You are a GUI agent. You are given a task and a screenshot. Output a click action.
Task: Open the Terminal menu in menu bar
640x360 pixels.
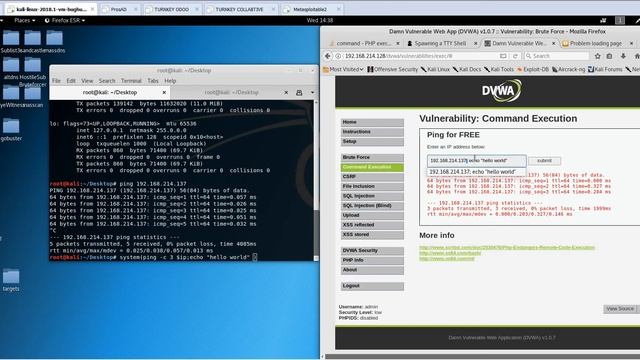pos(131,81)
